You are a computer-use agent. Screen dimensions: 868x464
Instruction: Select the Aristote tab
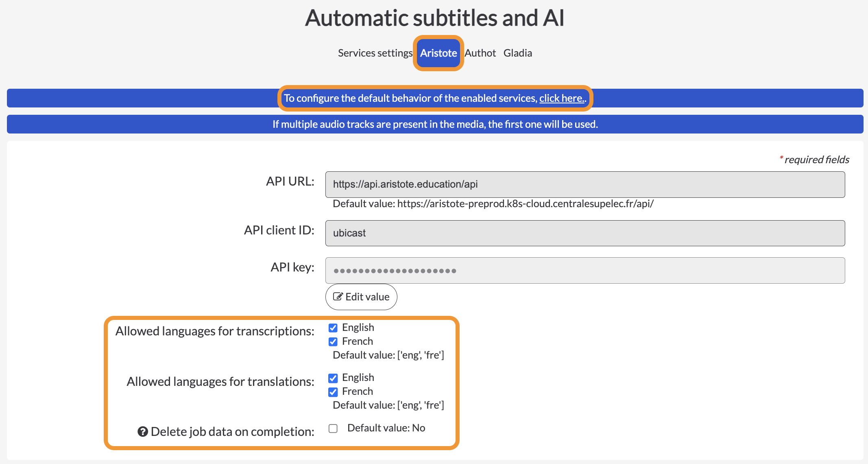[438, 53]
